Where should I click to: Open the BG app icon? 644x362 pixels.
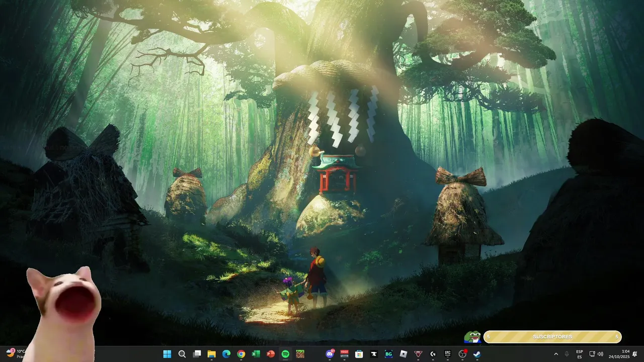point(388,354)
